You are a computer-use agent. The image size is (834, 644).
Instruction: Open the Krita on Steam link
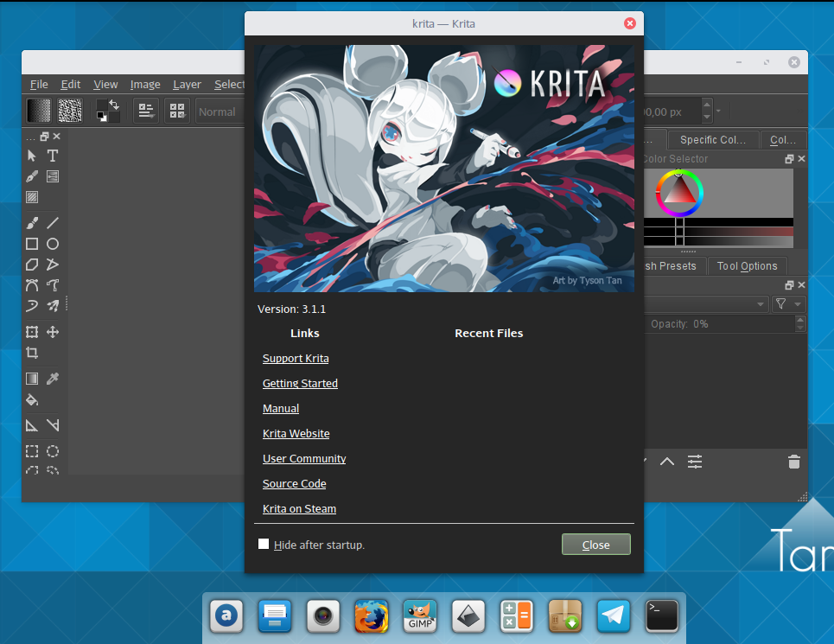299,508
